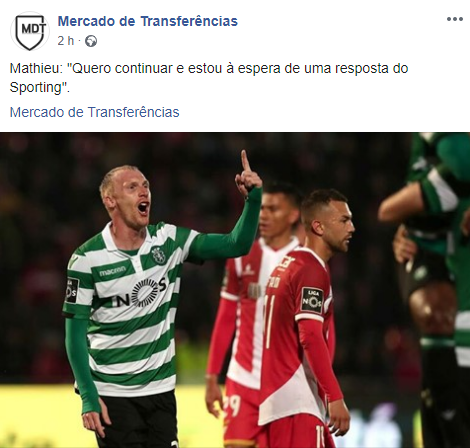Image resolution: width=470 pixels, height=448 pixels.
Task: Click the MDT shield profile picture
Action: click(x=30, y=31)
